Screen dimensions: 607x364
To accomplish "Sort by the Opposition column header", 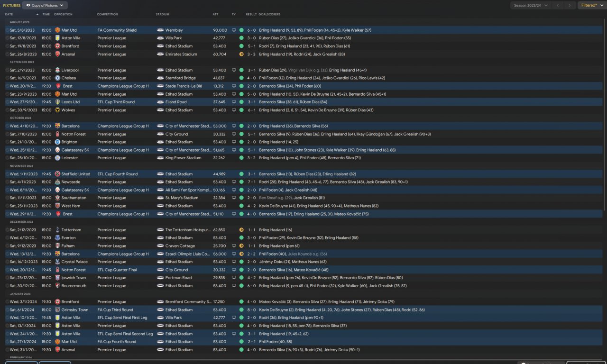I will coord(63,14).
